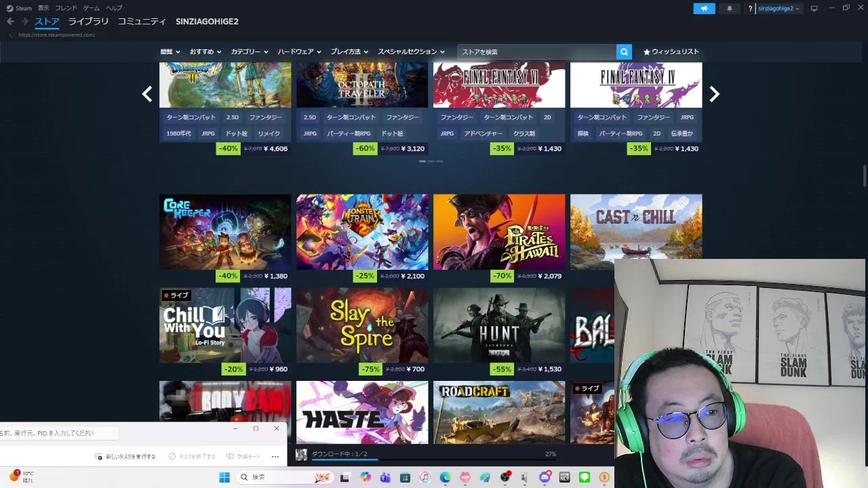Screen dimensions: 868x488
Task: Expand the スペシャルセクション dropdown
Action: tap(411, 52)
